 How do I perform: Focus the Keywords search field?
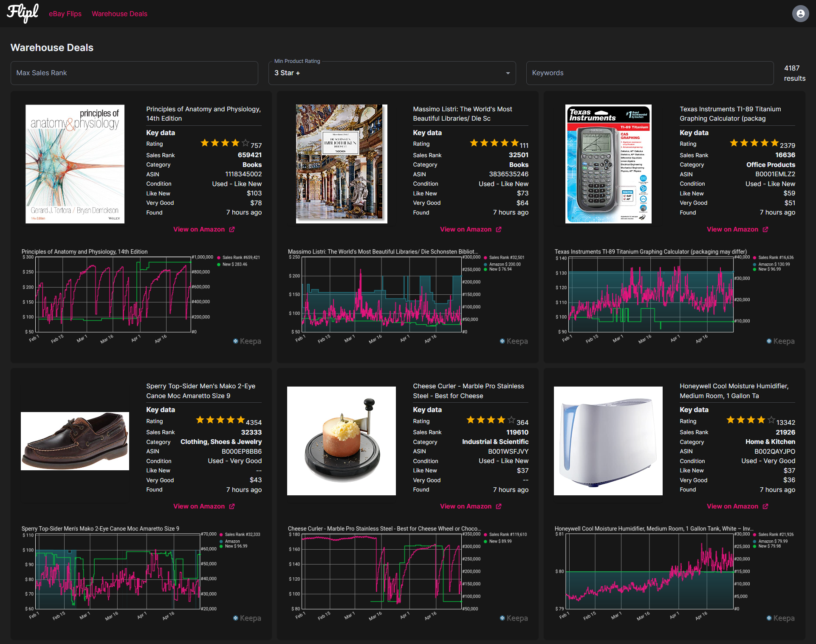[650, 73]
